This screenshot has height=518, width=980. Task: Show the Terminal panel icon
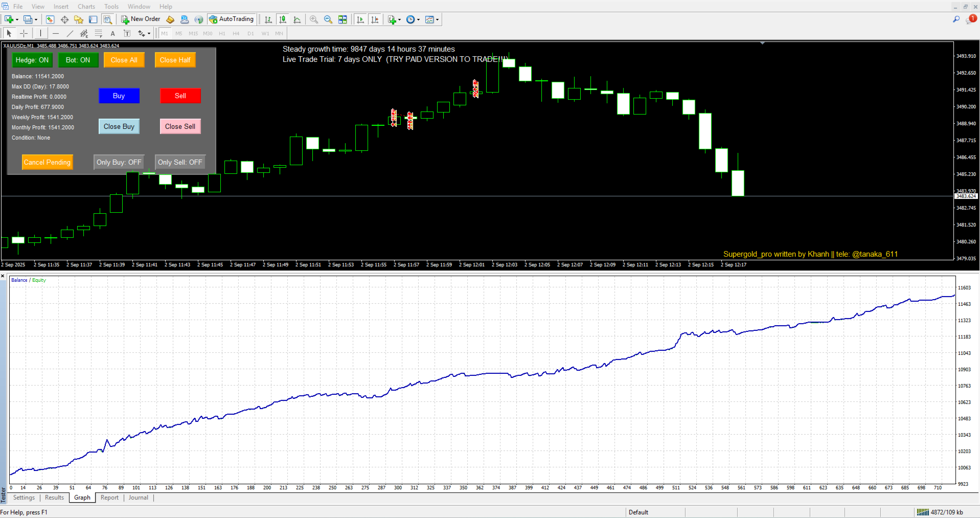point(93,19)
